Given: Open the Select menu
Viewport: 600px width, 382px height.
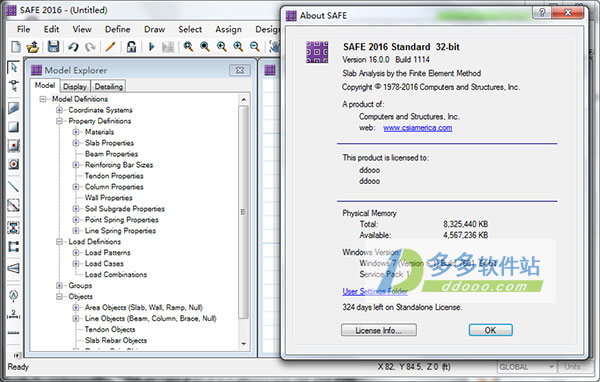Looking at the screenshot, I should (190, 29).
